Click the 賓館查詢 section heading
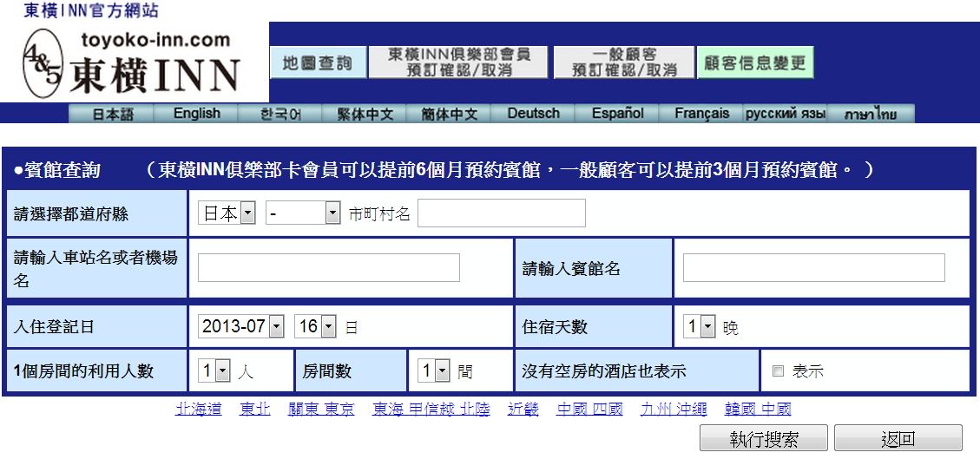Screen dimensions: 980x459 (x=57, y=170)
